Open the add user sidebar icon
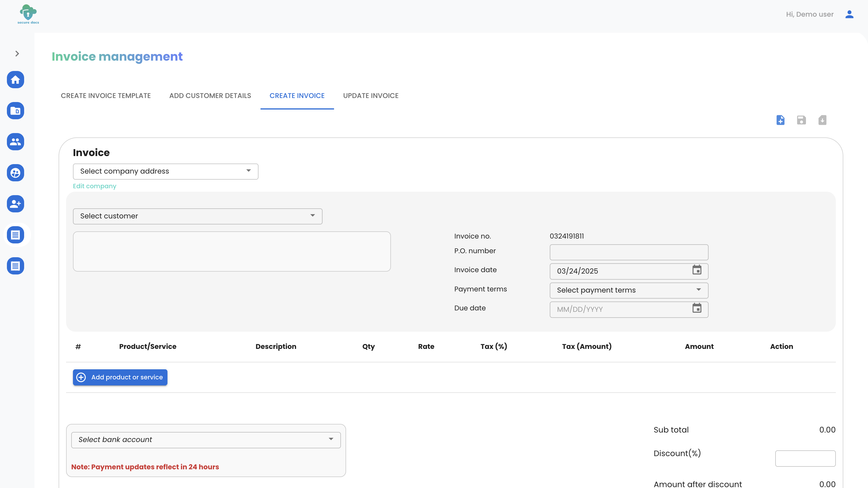868x488 pixels. [16, 204]
